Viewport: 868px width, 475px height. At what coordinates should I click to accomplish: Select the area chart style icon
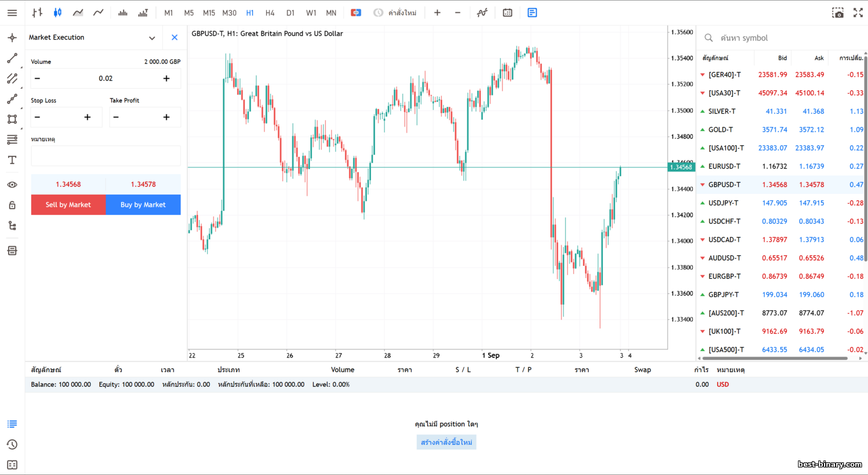coord(78,13)
